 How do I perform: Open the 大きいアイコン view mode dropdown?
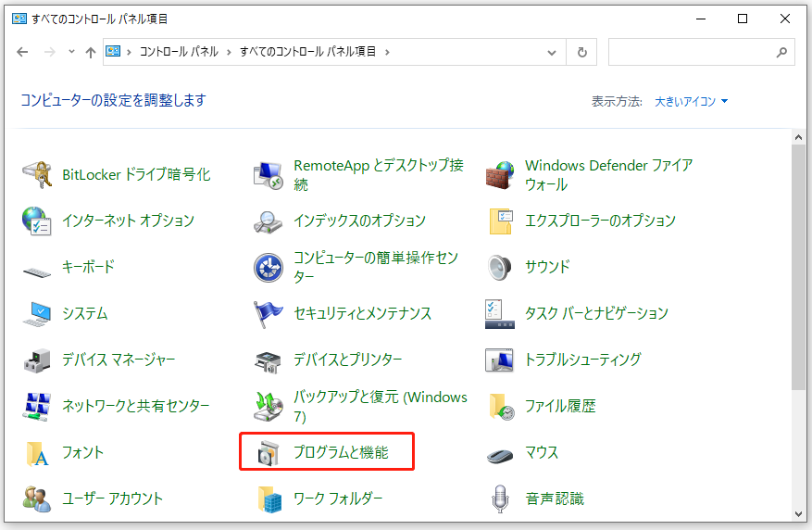[692, 101]
